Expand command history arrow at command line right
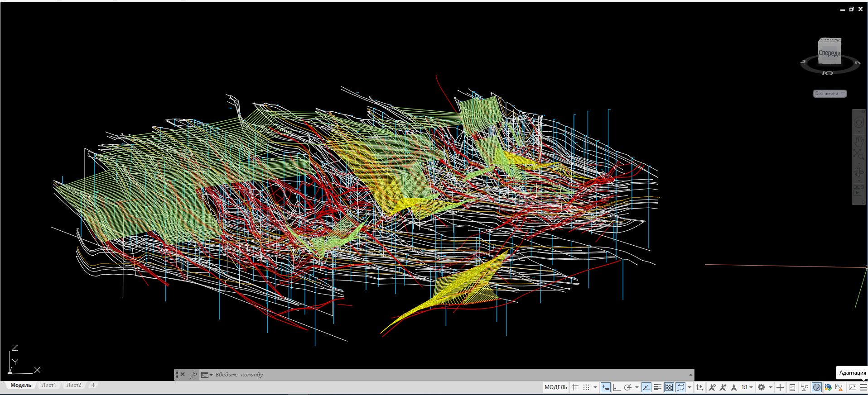Screen dimensions: 868x395 tap(691, 375)
